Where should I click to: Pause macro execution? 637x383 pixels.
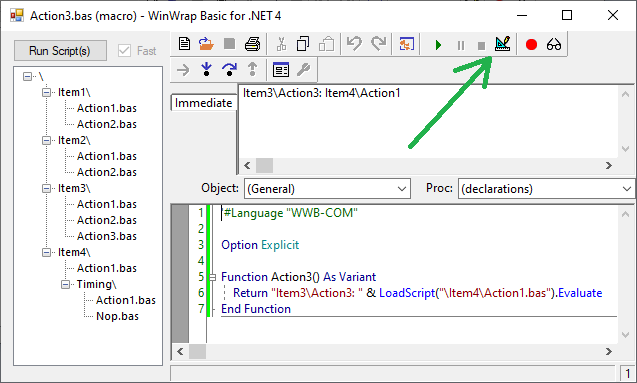click(461, 45)
